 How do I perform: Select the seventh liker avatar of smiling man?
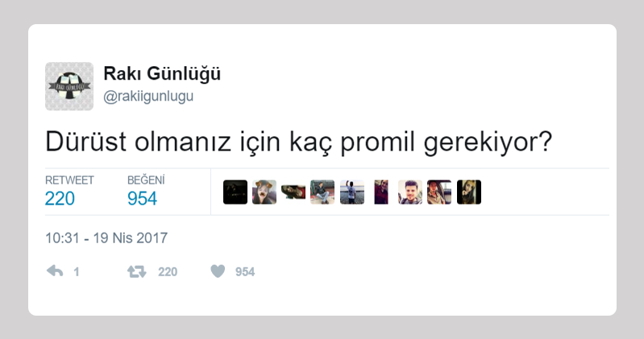[x=410, y=192]
